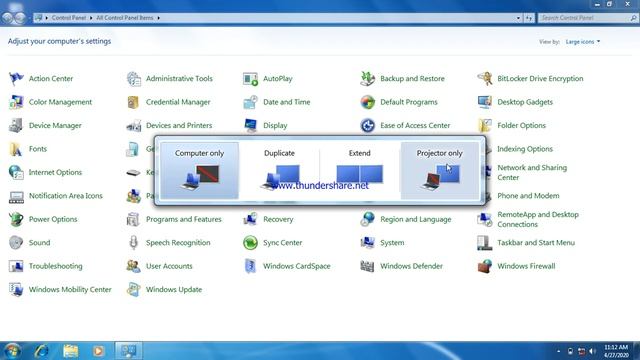Viewport: 640px width, 360px height.
Task: Open Power Options icon
Action: (16, 219)
